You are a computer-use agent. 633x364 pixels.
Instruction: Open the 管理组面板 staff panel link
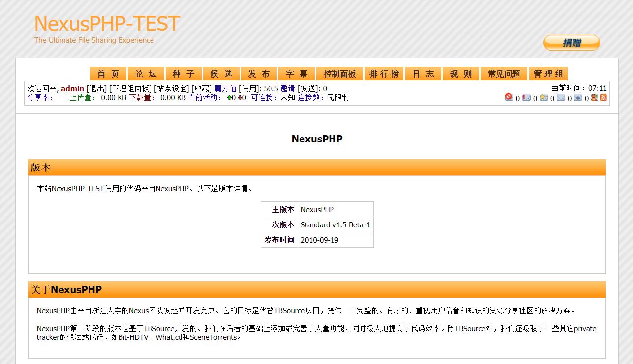130,88
